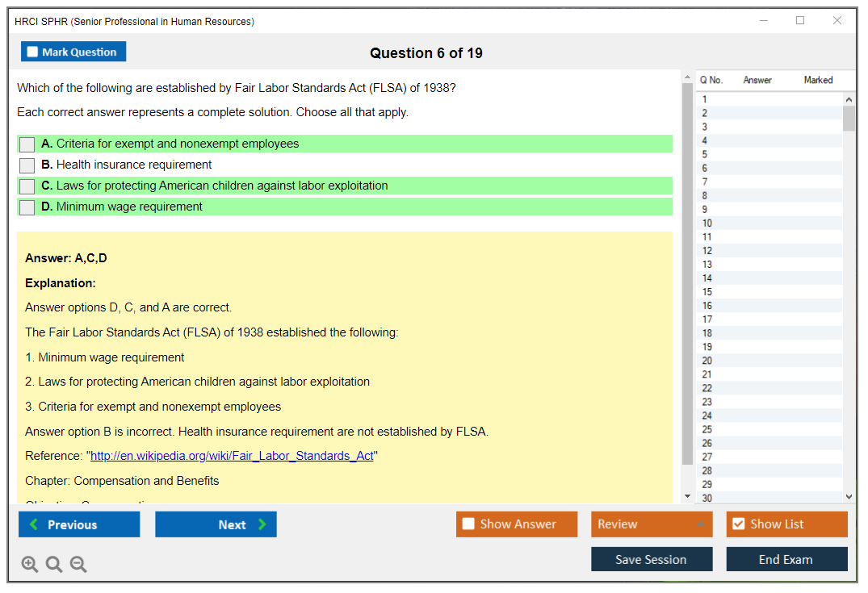Click the zoom in magnifier icon
The height and width of the screenshot is (593, 868).
(x=30, y=565)
